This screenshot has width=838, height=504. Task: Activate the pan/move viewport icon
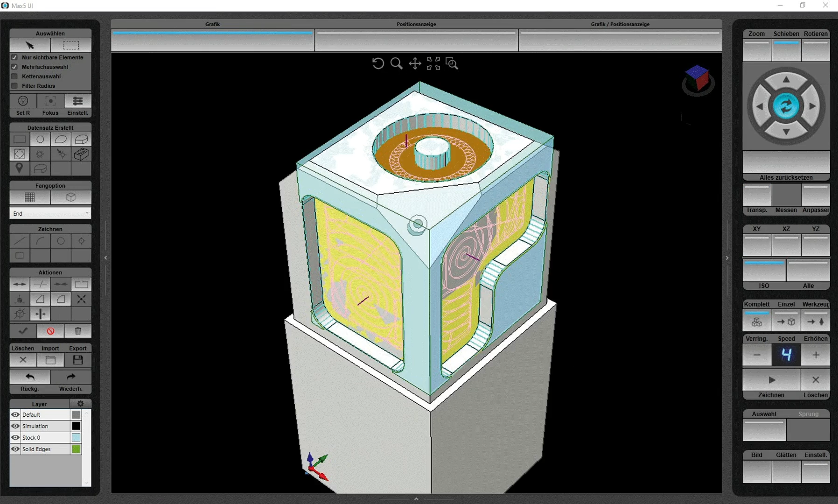[415, 63]
